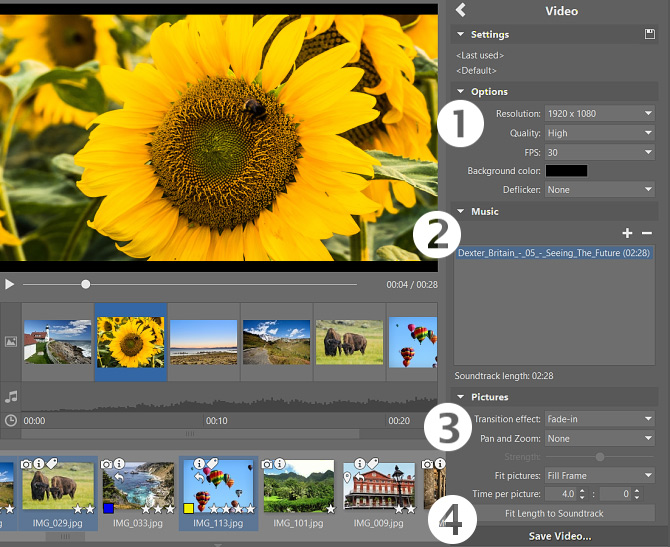Click the camera icon on IMG_029.jpg

(x=26, y=464)
